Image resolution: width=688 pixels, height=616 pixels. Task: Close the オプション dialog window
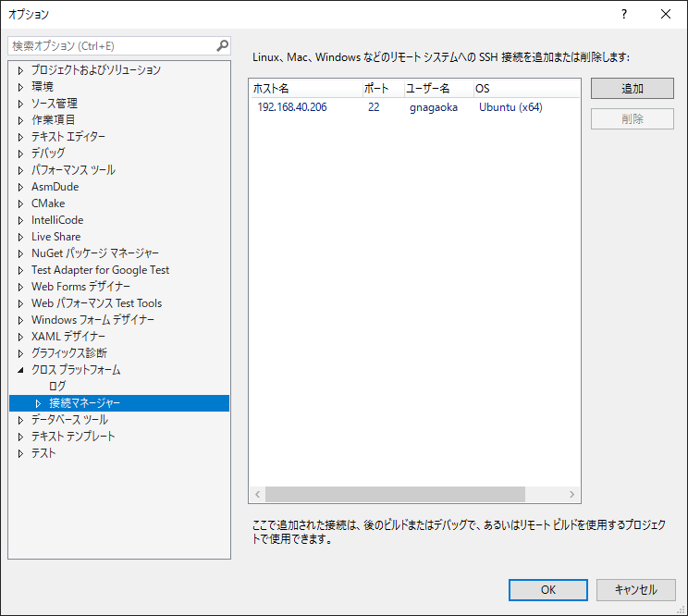pos(666,14)
